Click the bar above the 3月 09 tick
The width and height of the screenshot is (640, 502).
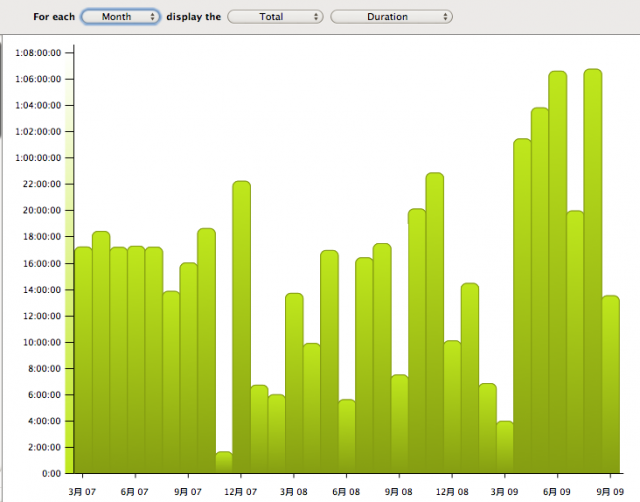click(505, 447)
